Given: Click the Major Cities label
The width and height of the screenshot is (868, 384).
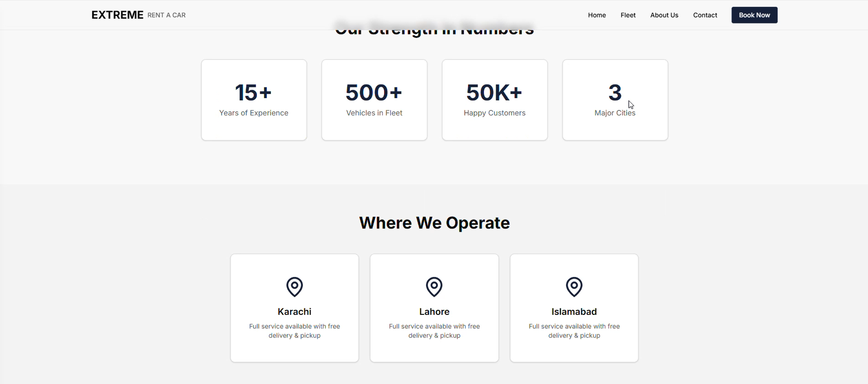Looking at the screenshot, I should [615, 113].
